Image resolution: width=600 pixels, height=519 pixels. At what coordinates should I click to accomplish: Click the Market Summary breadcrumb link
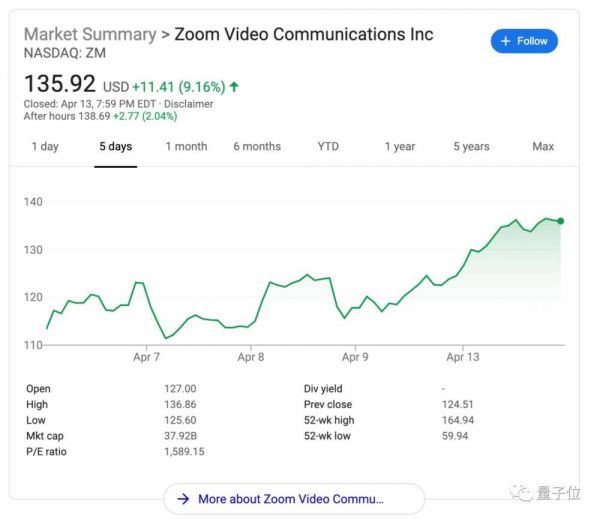pos(89,34)
